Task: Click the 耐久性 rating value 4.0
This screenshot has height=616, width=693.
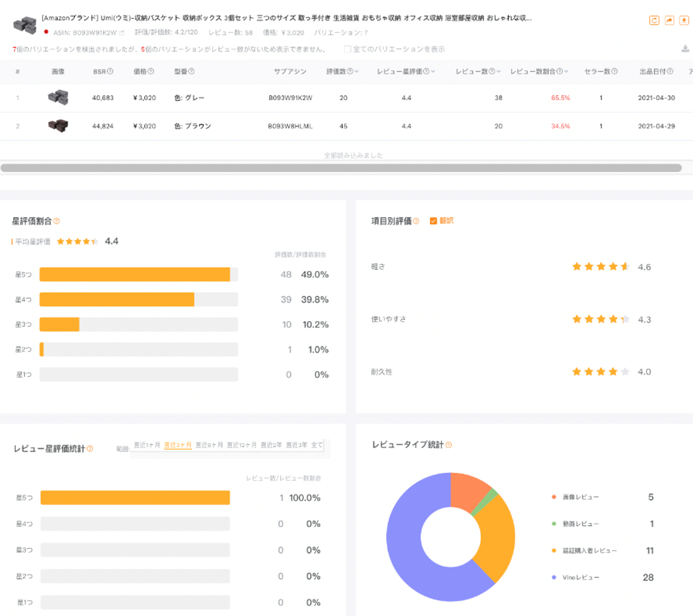Action: pos(644,372)
